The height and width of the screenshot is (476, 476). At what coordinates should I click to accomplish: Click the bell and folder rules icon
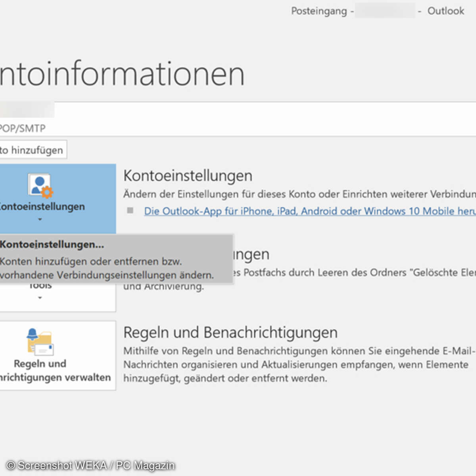click(x=40, y=341)
